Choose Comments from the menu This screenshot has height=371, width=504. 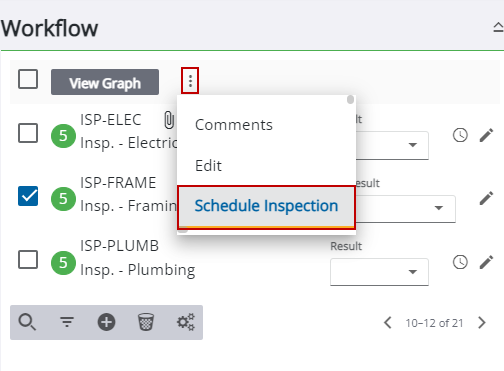[x=234, y=125]
